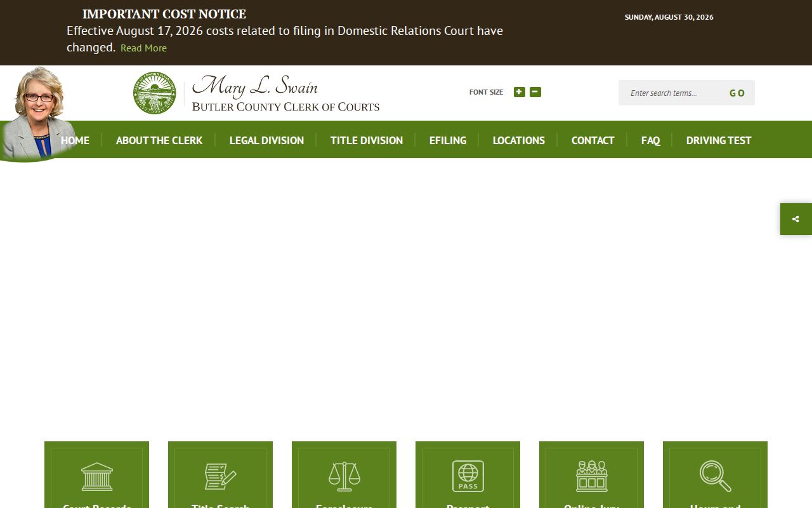Open the Driving Test page
This screenshot has height=508, width=812.
pyautogui.click(x=719, y=140)
